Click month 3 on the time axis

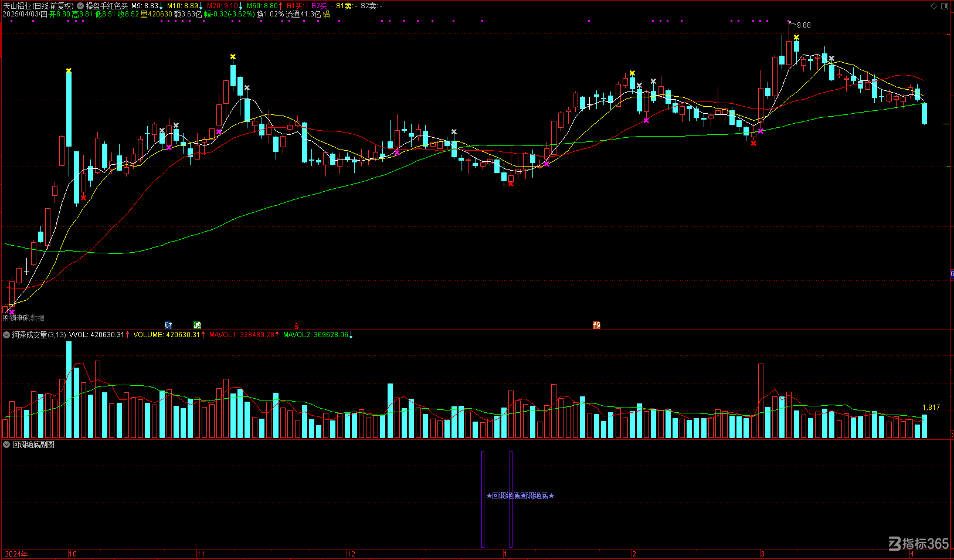point(762,554)
